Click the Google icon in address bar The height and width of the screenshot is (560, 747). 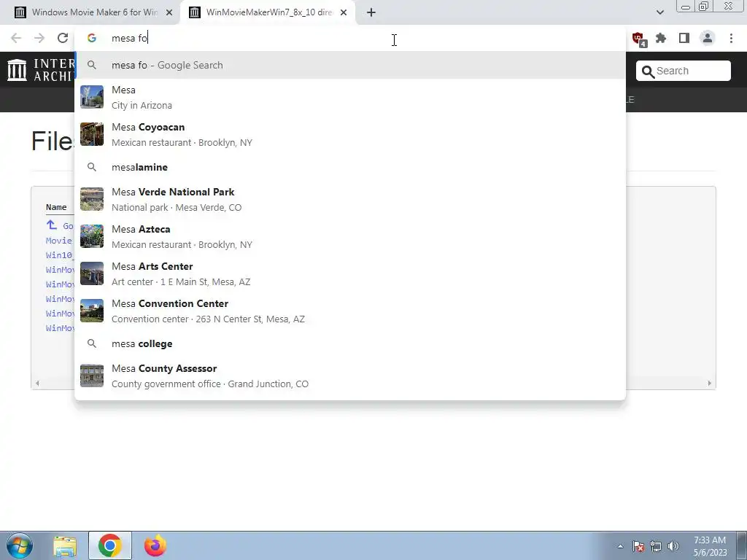pyautogui.click(x=92, y=38)
